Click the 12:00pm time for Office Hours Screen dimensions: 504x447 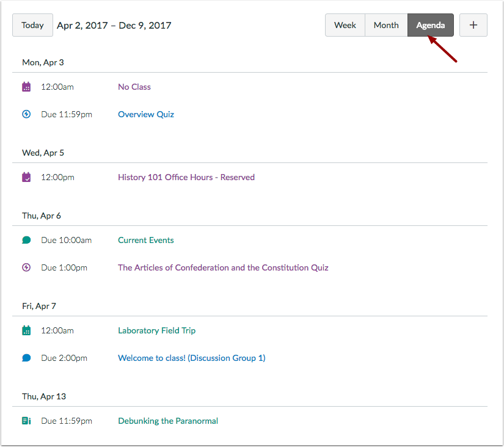tap(57, 177)
